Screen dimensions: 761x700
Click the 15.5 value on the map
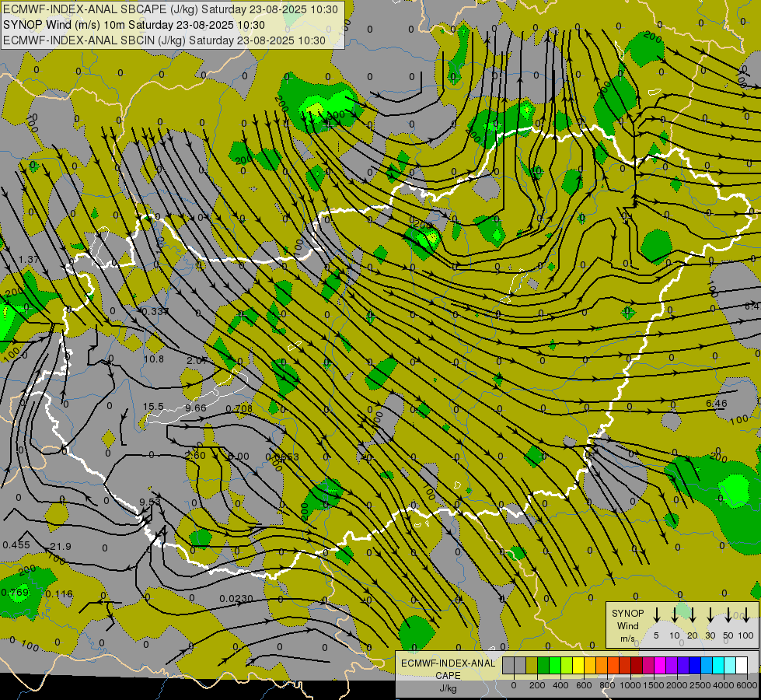tap(153, 407)
